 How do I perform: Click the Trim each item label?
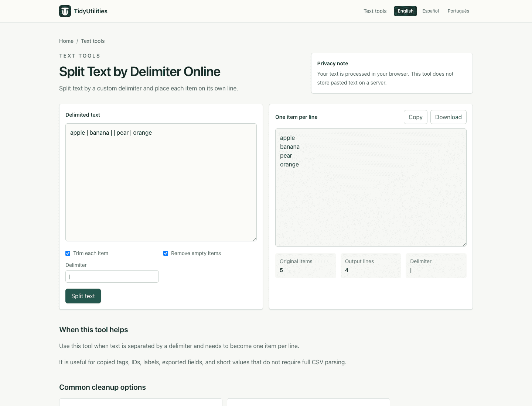click(x=91, y=253)
